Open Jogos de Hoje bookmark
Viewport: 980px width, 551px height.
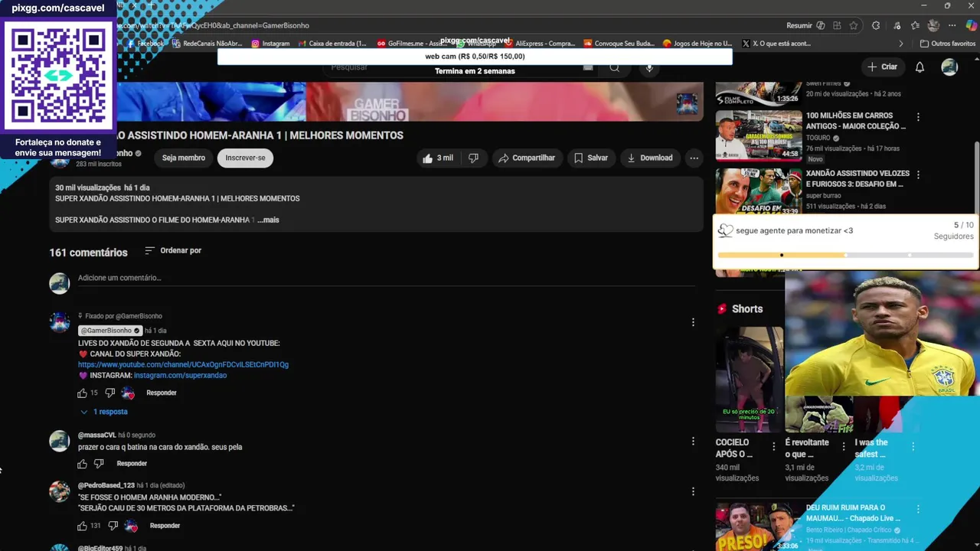pos(697,44)
